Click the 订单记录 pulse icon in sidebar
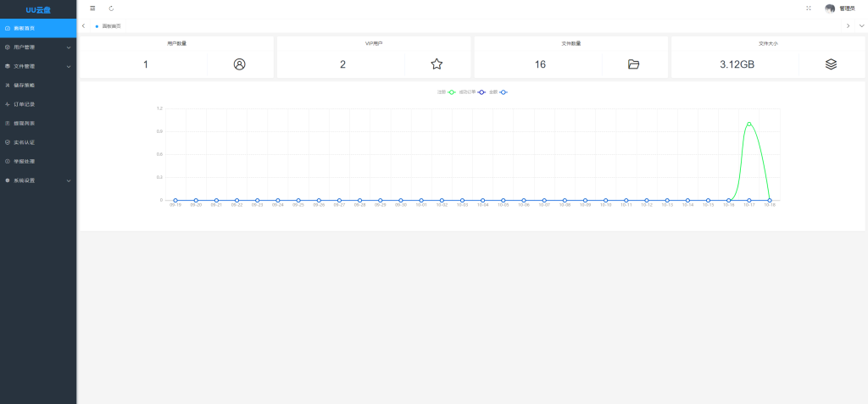868x404 pixels. pyautogui.click(x=7, y=104)
